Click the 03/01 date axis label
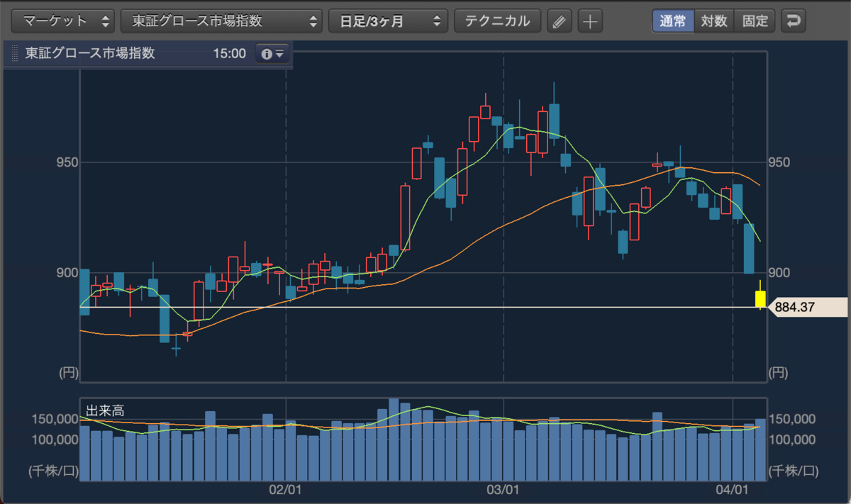This screenshot has height=504, width=851. tap(504, 489)
